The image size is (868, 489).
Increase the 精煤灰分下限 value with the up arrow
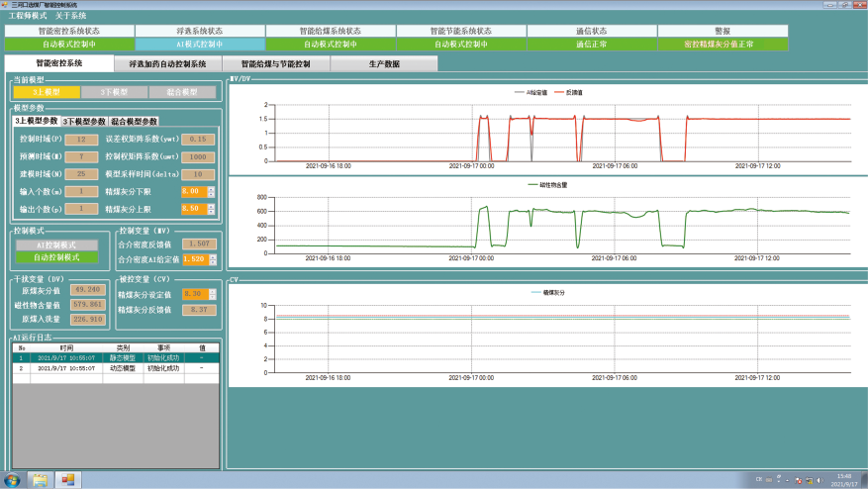(211, 187)
